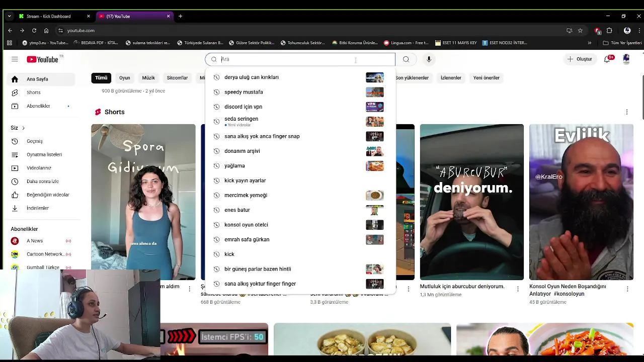
Task: Select suggestion sana alkış yoktur finger finger
Action: pyautogui.click(x=300, y=284)
